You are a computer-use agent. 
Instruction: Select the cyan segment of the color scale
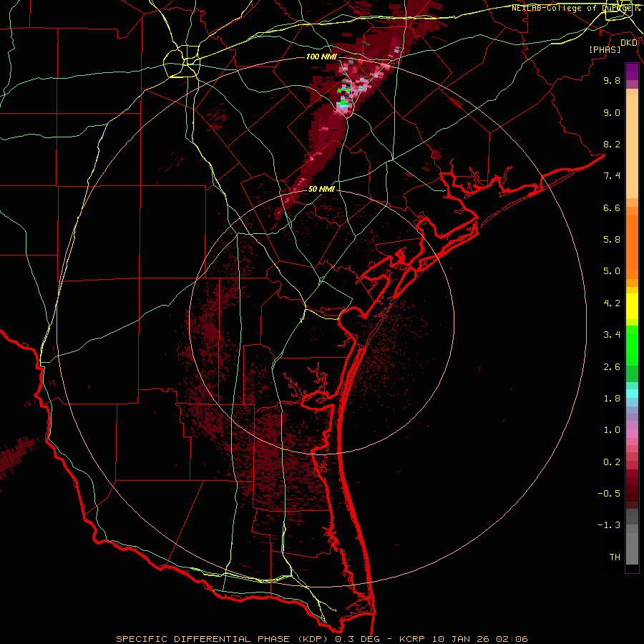click(632, 394)
